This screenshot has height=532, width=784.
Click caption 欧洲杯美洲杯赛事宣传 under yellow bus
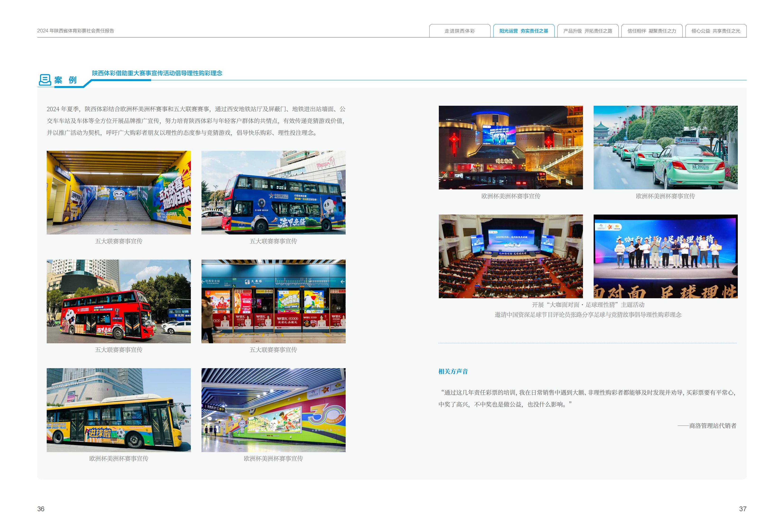(119, 459)
